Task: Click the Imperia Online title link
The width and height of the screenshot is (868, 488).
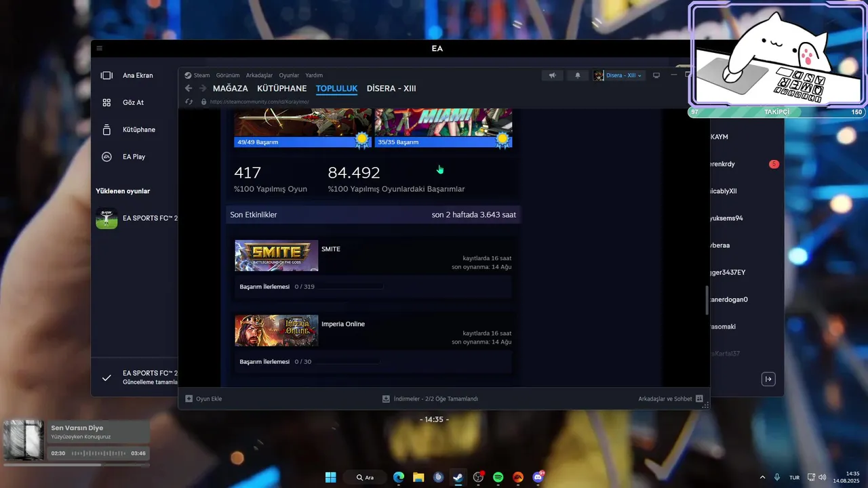Action: [343, 324]
